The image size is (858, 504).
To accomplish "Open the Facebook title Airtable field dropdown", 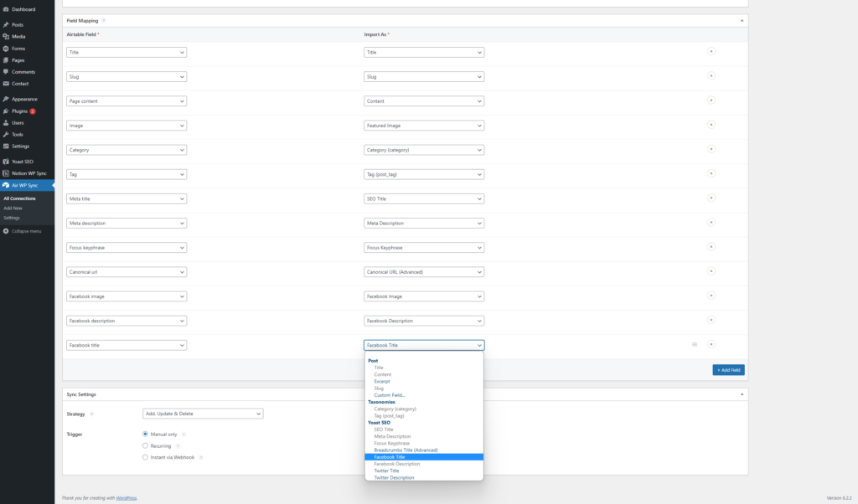I will pyautogui.click(x=127, y=346).
